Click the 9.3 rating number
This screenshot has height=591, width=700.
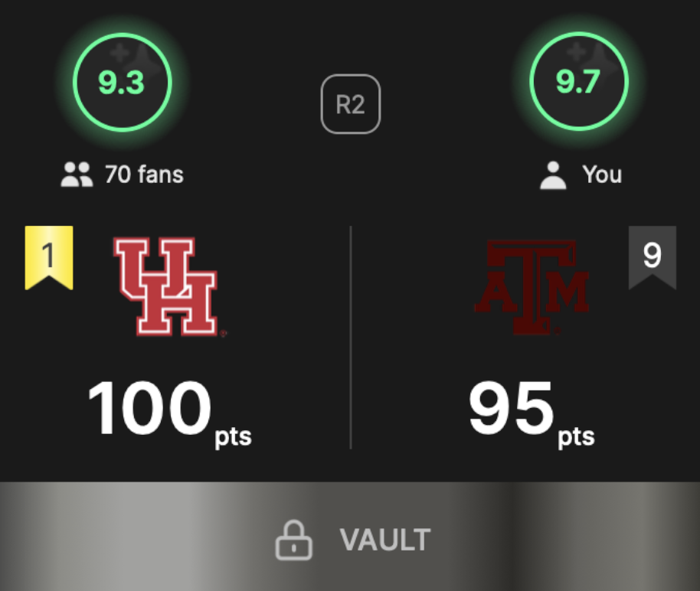[x=122, y=83]
